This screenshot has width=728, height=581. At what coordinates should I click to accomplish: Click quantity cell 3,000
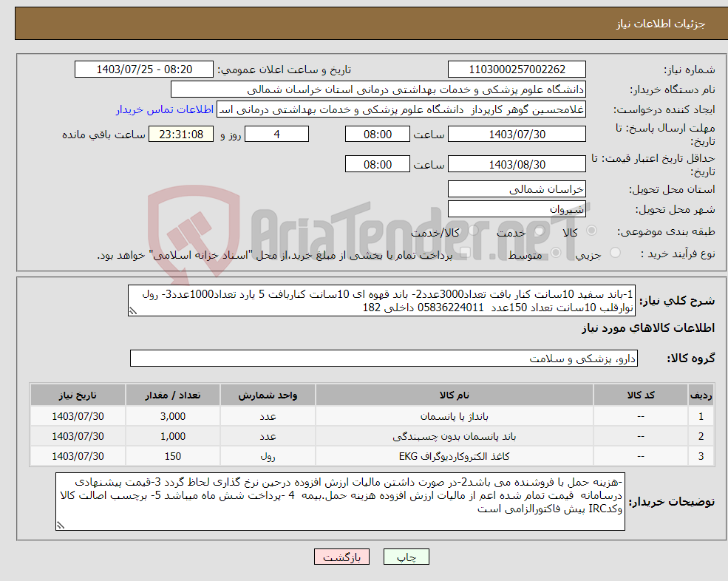pos(173,416)
